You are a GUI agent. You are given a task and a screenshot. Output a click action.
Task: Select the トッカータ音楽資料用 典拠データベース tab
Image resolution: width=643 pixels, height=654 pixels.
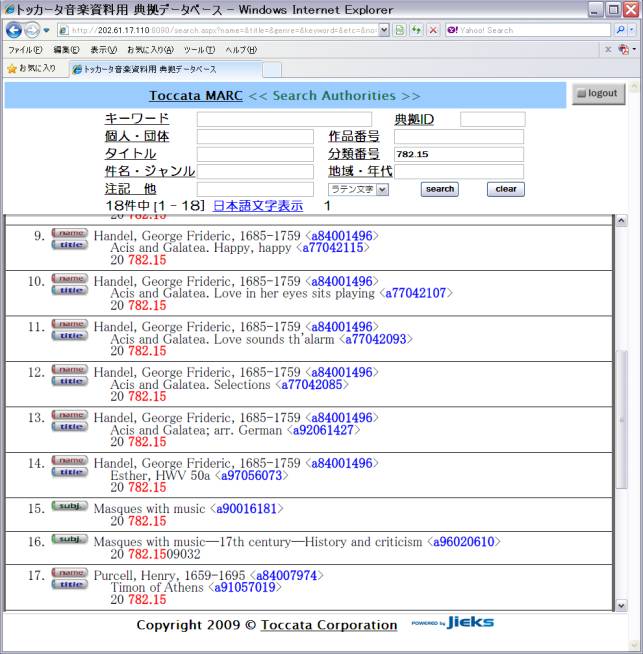[x=166, y=69]
